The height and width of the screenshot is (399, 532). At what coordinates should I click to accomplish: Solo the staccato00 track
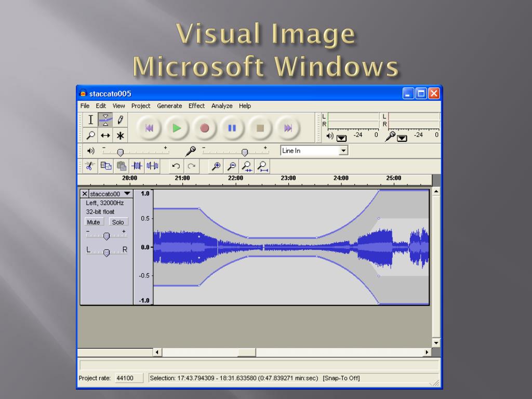click(x=118, y=222)
